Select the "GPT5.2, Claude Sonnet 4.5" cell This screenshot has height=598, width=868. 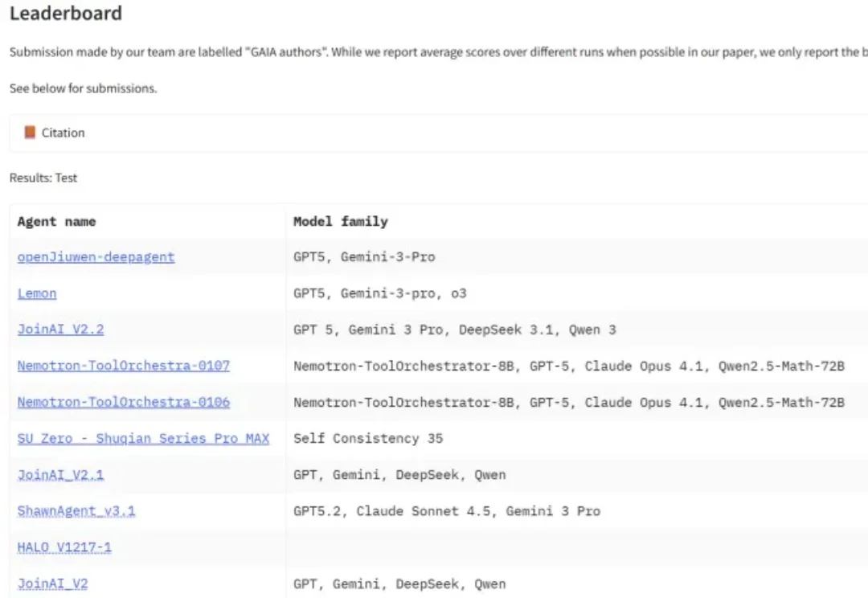[x=446, y=511]
